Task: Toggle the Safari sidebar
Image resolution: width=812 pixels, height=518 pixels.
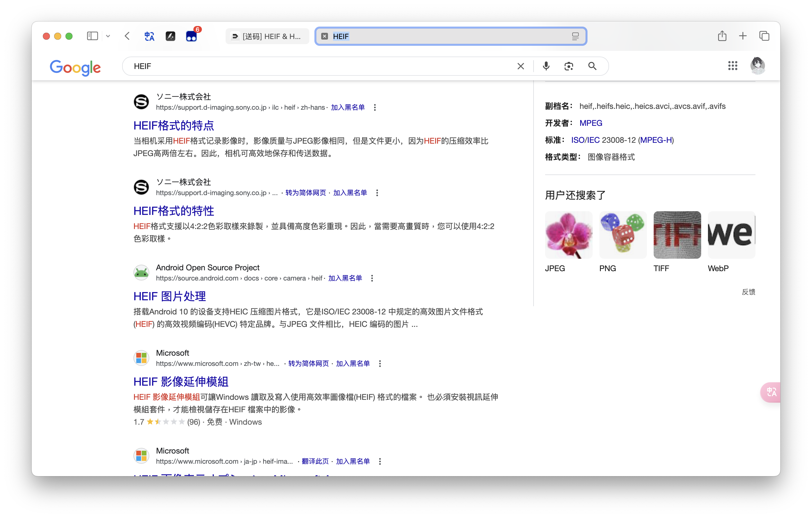Action: pos(92,36)
